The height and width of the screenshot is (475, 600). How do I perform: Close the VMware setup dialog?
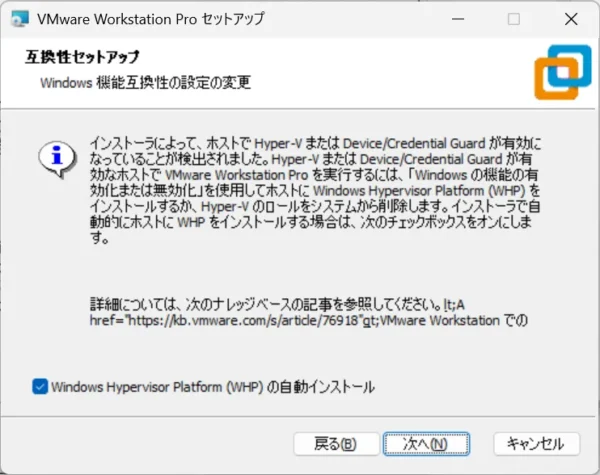click(571, 19)
